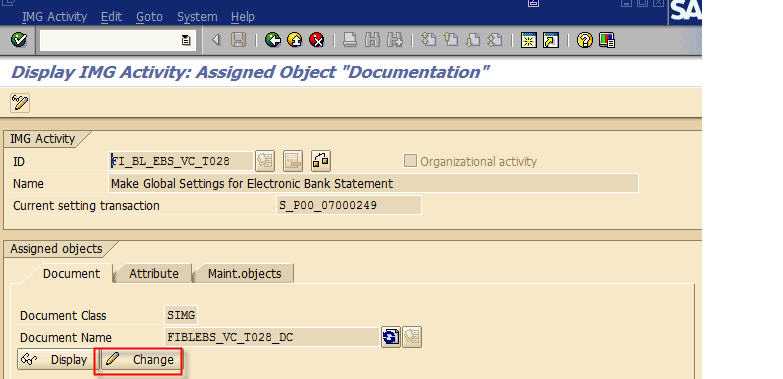The width and height of the screenshot is (783, 379).
Task: Click the Find binoculars icon
Action: [373, 40]
